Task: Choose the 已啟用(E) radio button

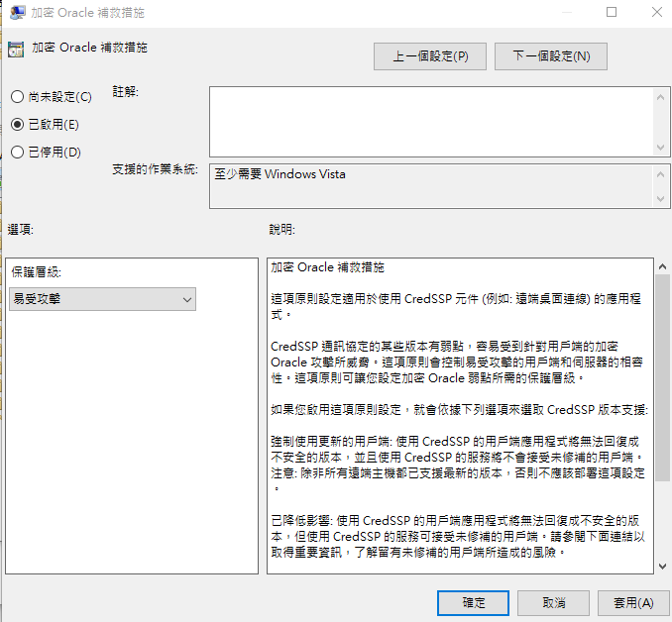Action: point(17,125)
